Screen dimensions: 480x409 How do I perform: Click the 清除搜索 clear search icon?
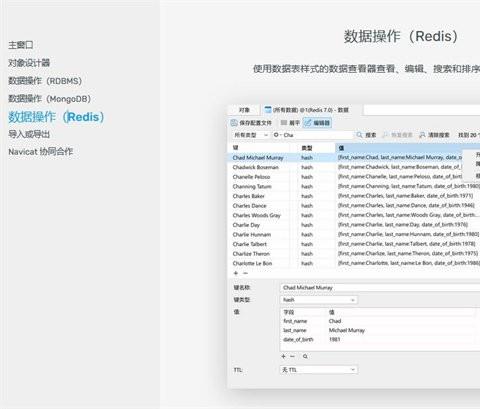tap(422, 135)
